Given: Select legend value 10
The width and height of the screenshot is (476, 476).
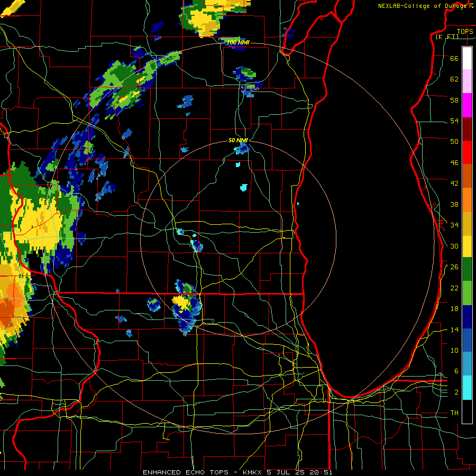Looking at the screenshot, I should click(x=454, y=351).
